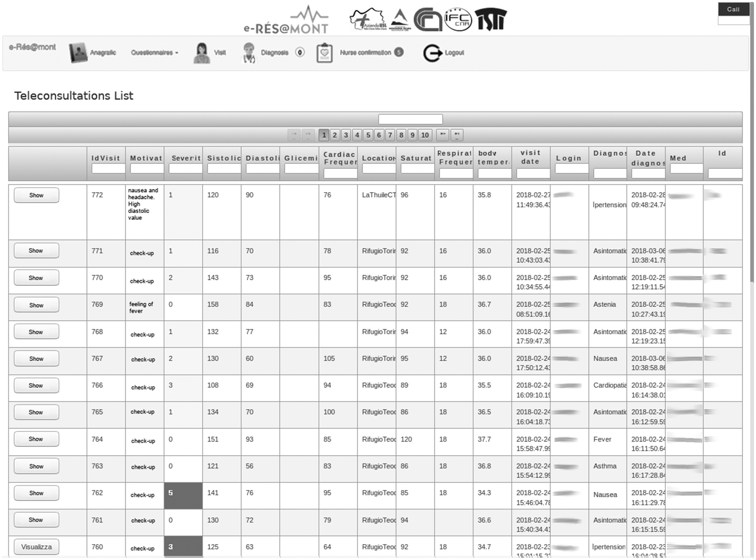Image resolution: width=756 pixels, height=560 pixels.
Task: Select page 5 in the paginator
Action: (368, 135)
